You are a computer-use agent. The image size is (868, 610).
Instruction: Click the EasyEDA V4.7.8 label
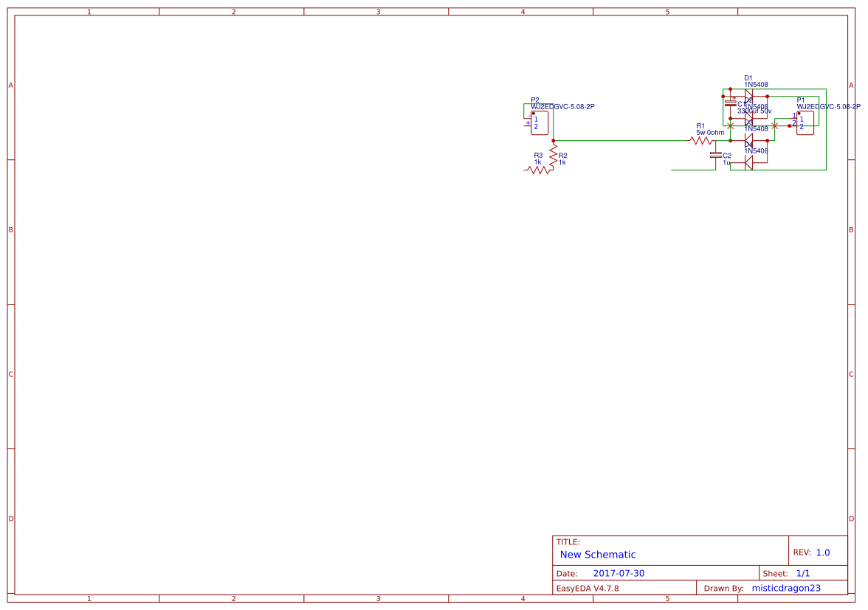pyautogui.click(x=590, y=588)
